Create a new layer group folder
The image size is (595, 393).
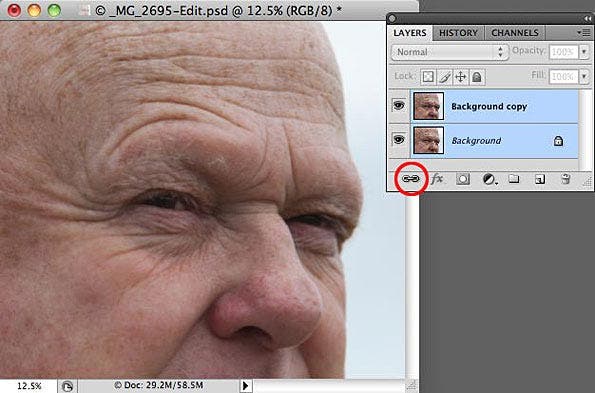point(514,178)
